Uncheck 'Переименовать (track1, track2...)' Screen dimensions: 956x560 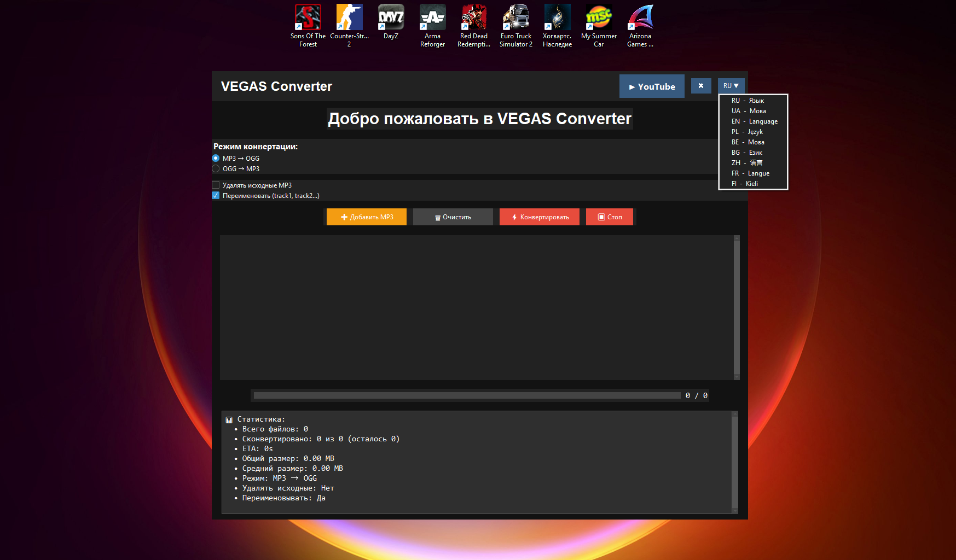pyautogui.click(x=216, y=195)
